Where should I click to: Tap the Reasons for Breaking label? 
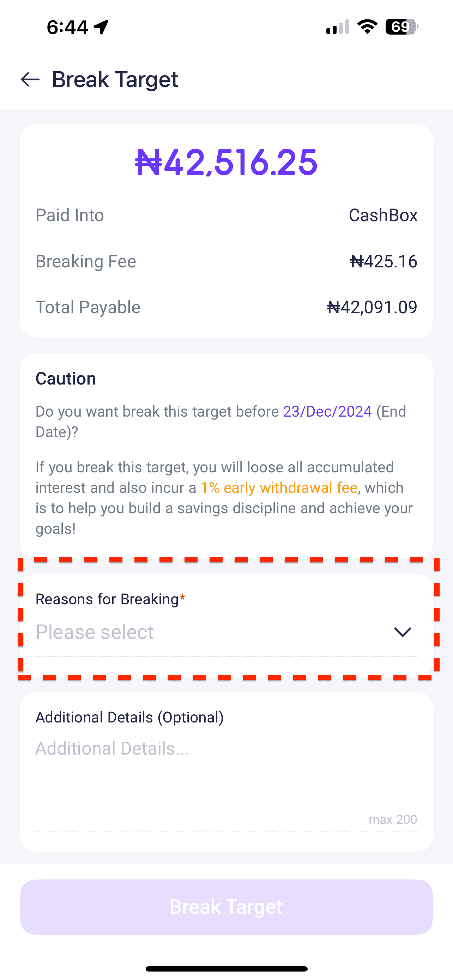[x=107, y=599]
